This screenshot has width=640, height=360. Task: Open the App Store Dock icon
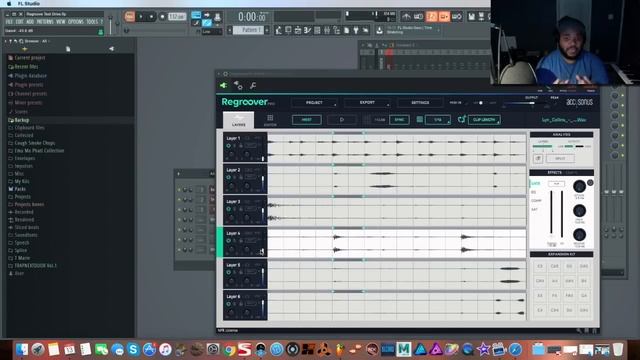tap(149, 349)
